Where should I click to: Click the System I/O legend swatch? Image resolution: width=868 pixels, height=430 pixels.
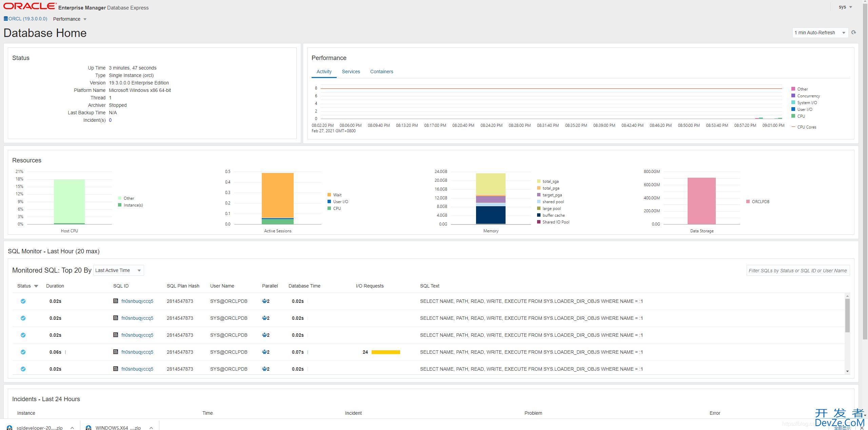click(793, 102)
